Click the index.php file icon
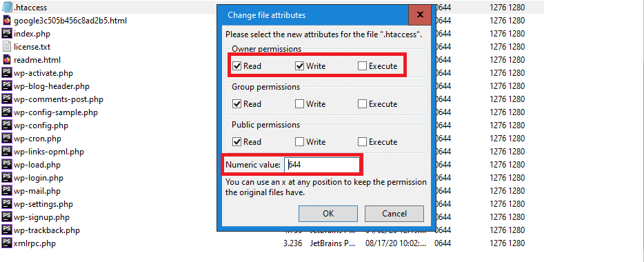The width and height of the screenshot is (644, 262). click(x=7, y=34)
